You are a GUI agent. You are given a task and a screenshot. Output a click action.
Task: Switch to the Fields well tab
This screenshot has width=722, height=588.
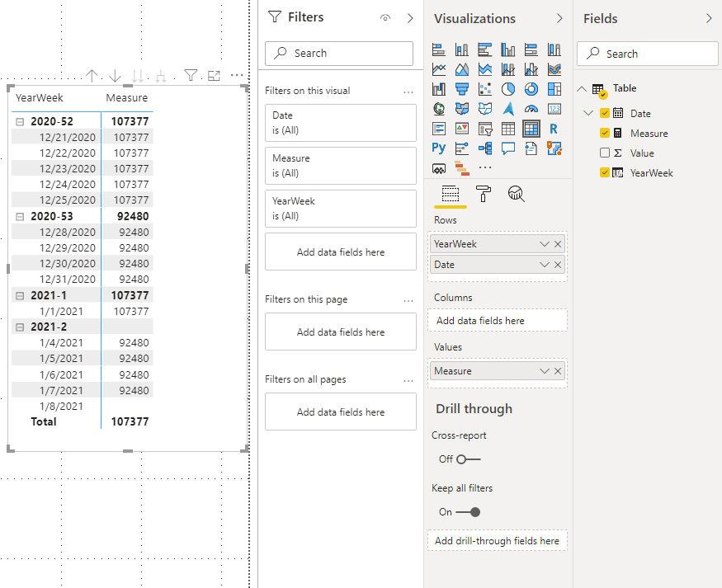451,194
